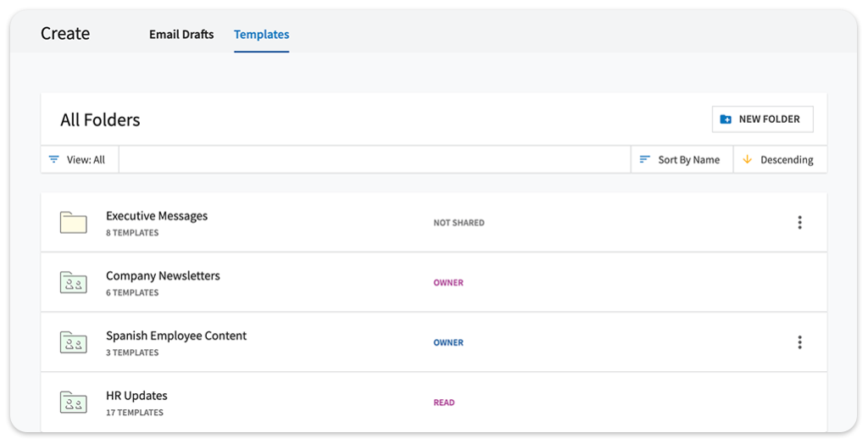Open the Executive Messages folder name
Screen dimensions: 868x444
pyautogui.click(x=157, y=216)
